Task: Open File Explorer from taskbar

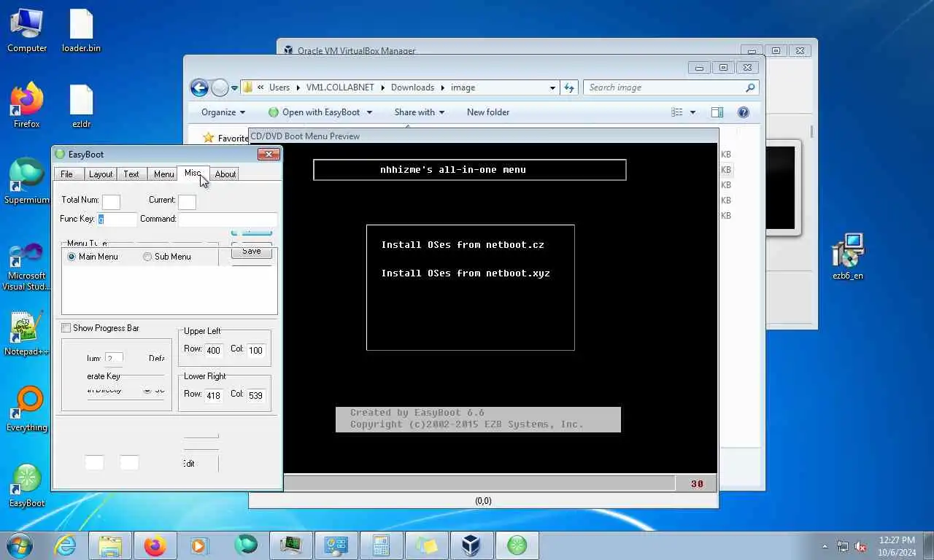Action: pyautogui.click(x=110, y=545)
